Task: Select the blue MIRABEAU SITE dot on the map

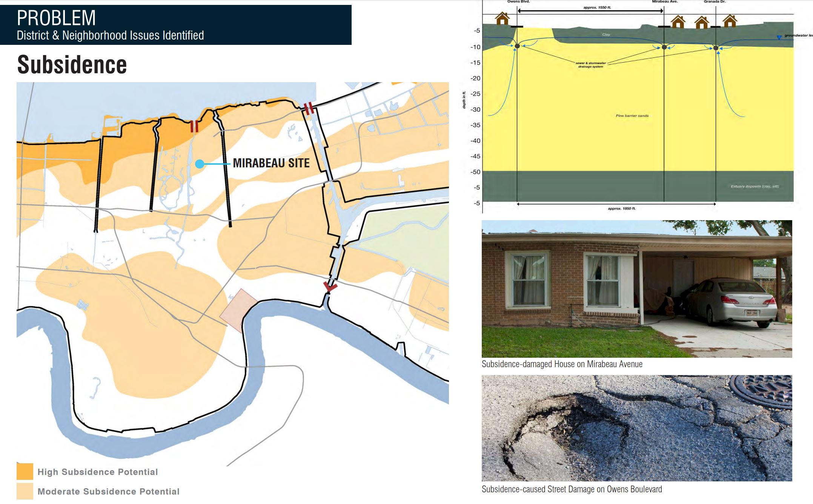Action: (x=200, y=164)
